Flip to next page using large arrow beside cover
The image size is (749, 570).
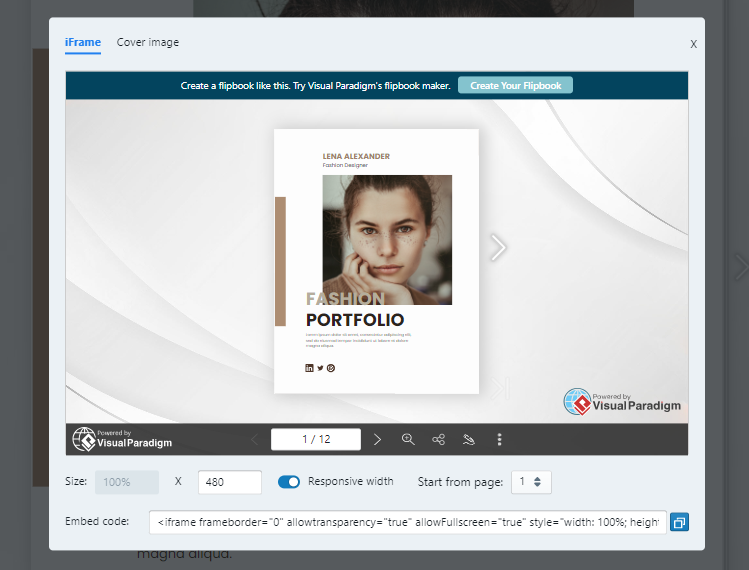pyautogui.click(x=498, y=247)
